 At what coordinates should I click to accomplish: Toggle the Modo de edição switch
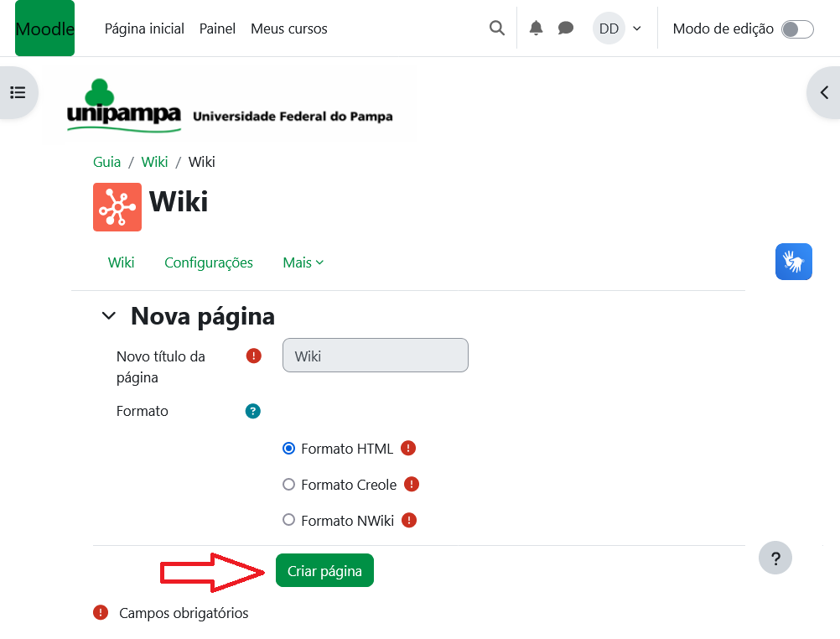[x=796, y=29]
